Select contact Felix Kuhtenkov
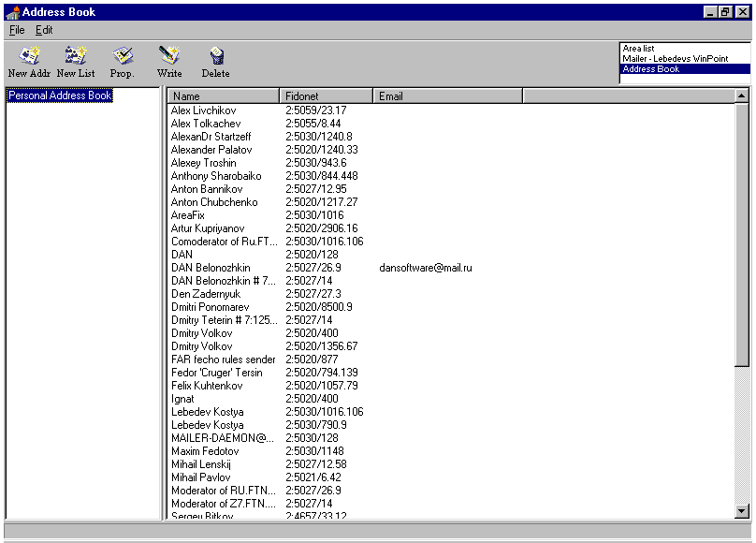 pyautogui.click(x=207, y=386)
